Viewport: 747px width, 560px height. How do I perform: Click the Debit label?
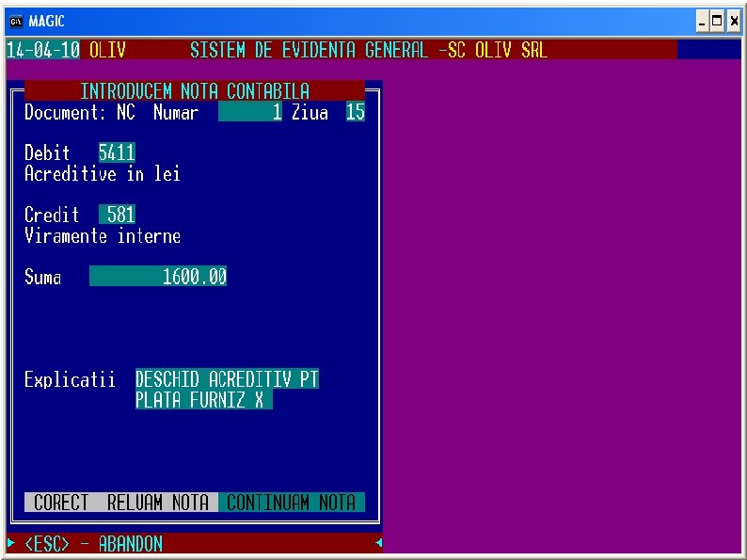click(47, 153)
